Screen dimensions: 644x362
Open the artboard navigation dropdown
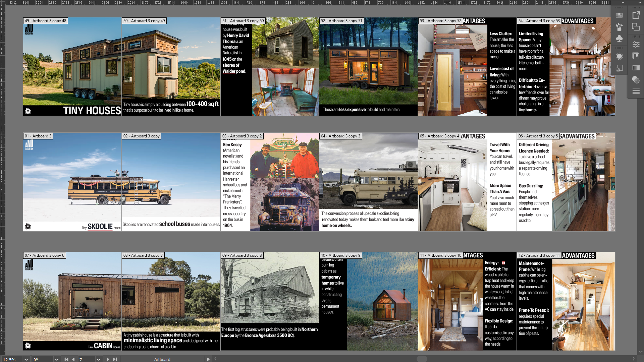point(99,359)
